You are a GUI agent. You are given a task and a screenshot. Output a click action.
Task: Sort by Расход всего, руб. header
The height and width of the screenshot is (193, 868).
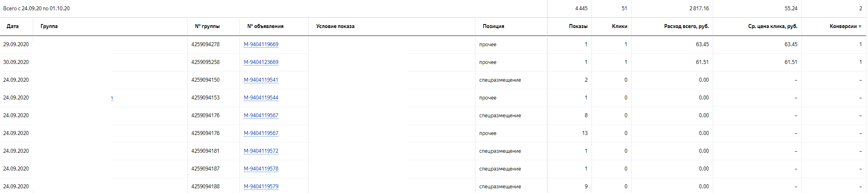(686, 26)
